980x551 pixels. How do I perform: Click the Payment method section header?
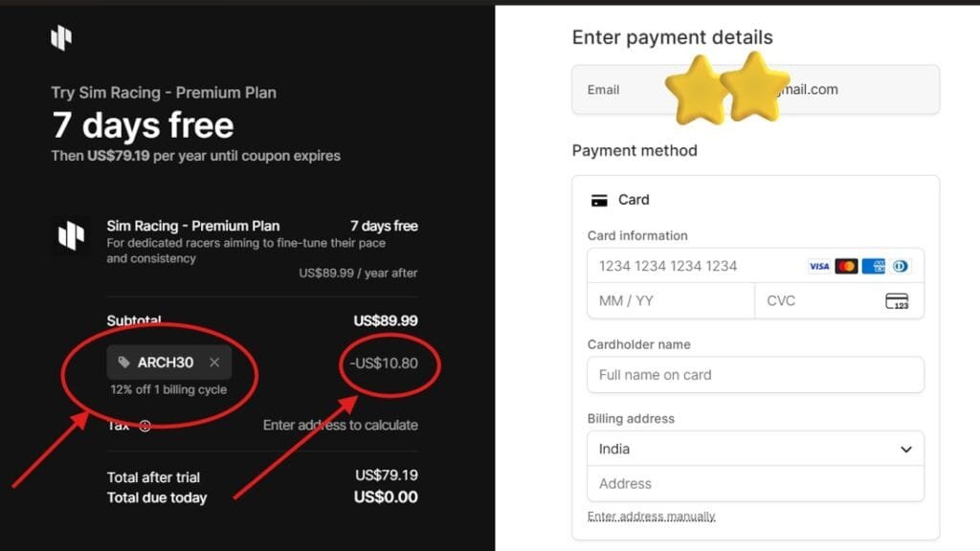[x=635, y=150]
